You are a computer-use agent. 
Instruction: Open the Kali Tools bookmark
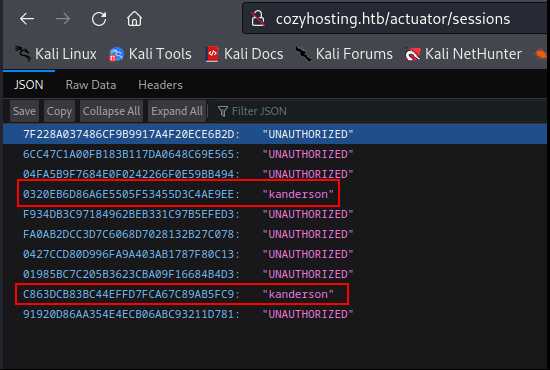click(x=150, y=54)
